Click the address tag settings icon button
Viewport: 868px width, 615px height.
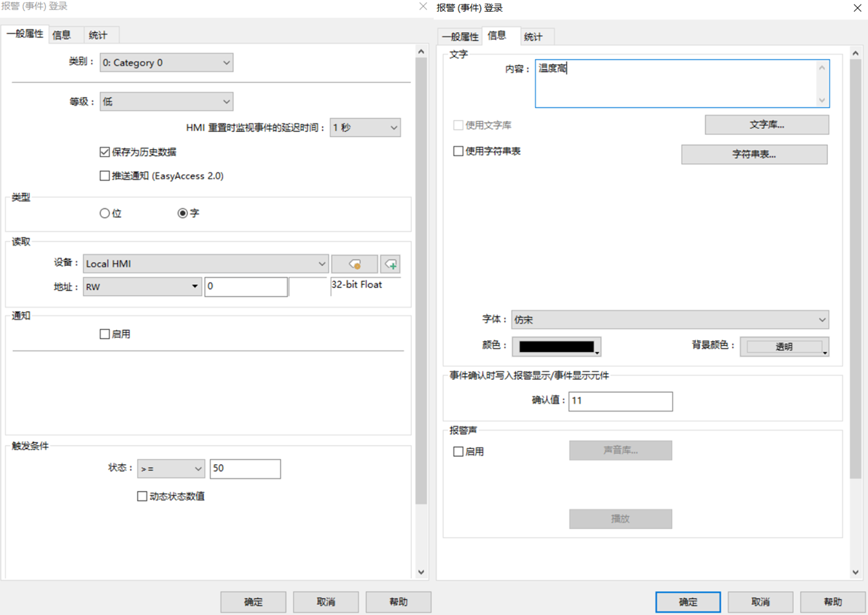pos(354,264)
